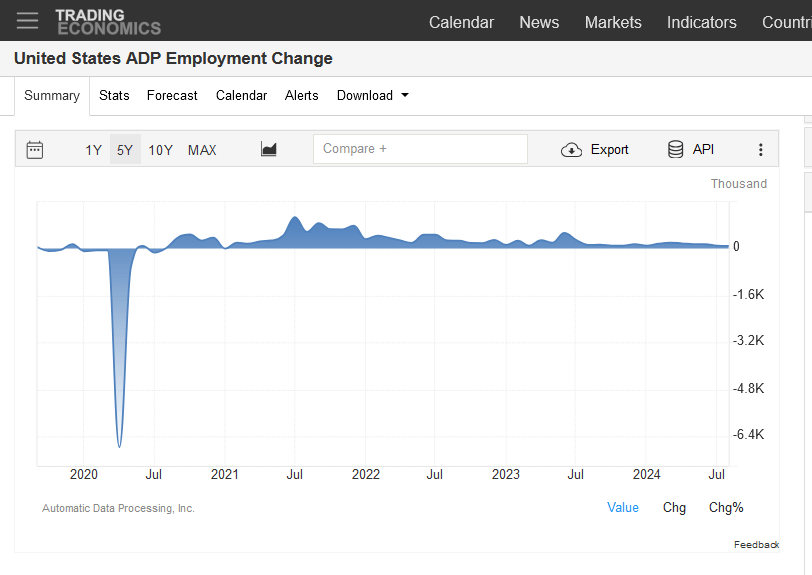The width and height of the screenshot is (812, 575).
Task: Select the MAX time range
Action: point(202,150)
